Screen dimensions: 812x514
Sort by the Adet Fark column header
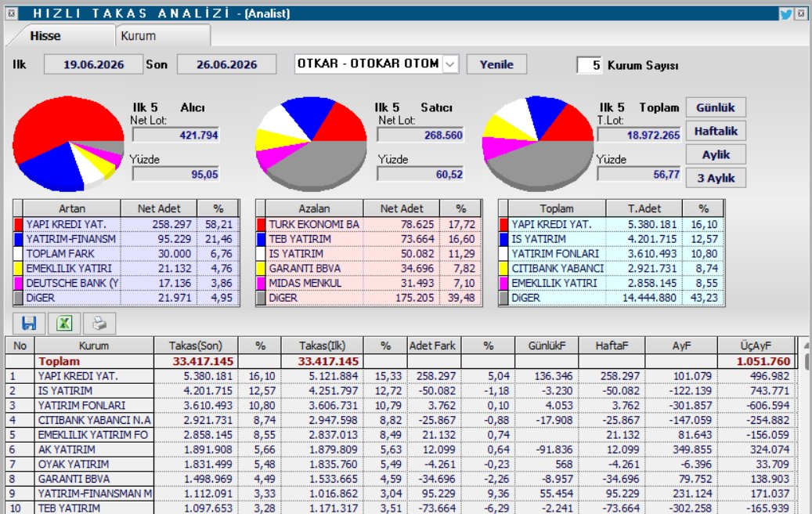point(433,346)
